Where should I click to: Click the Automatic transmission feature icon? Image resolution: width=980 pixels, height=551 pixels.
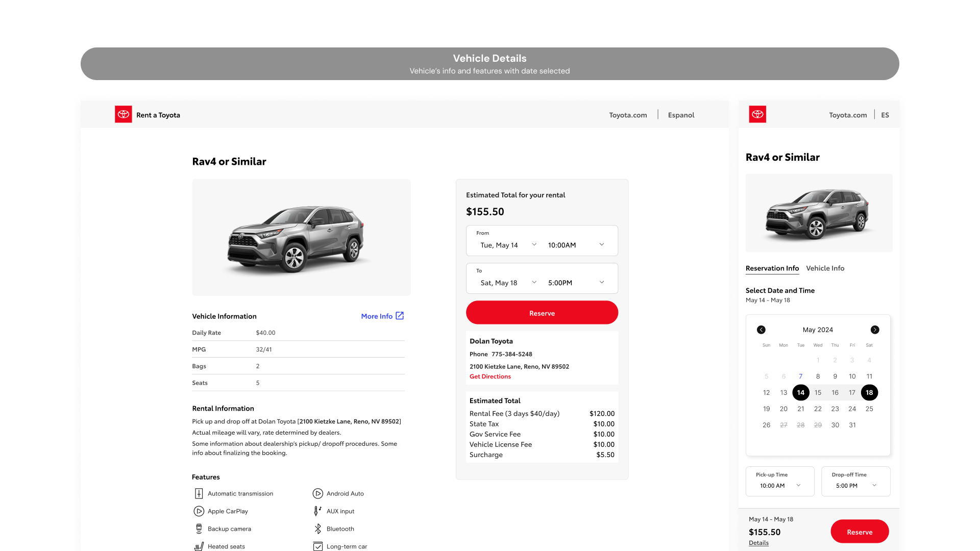click(x=199, y=493)
